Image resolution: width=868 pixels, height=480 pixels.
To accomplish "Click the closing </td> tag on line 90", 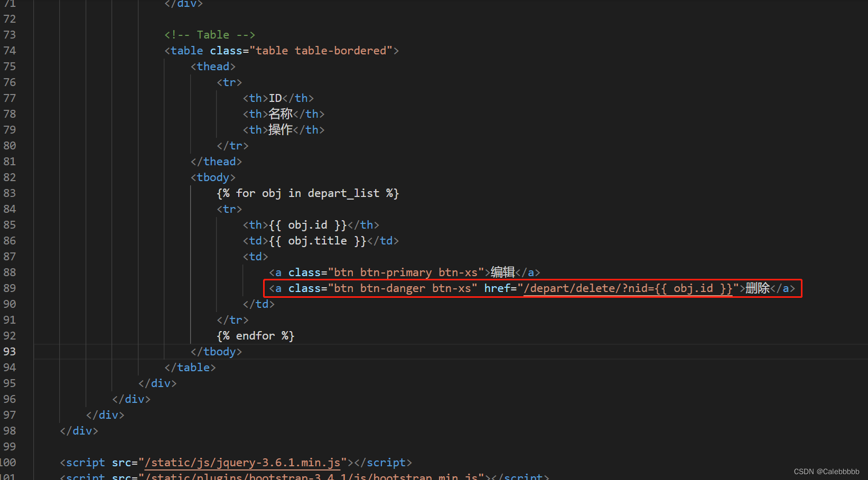I will point(259,304).
